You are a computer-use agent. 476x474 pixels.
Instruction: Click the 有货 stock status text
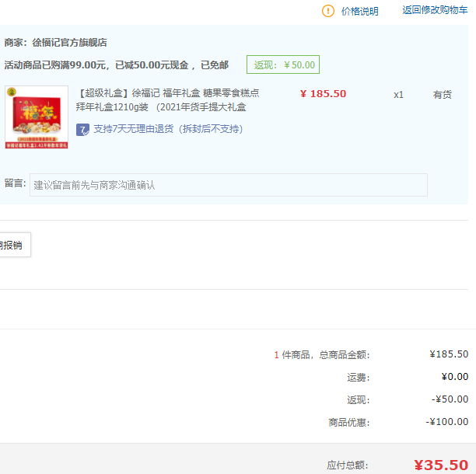(442, 95)
